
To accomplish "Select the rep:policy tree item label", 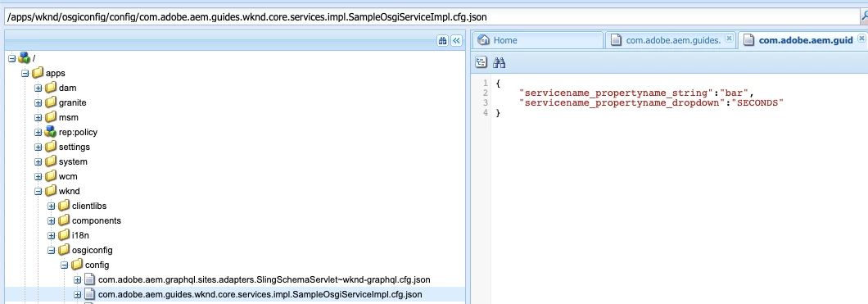I will click(78, 133).
